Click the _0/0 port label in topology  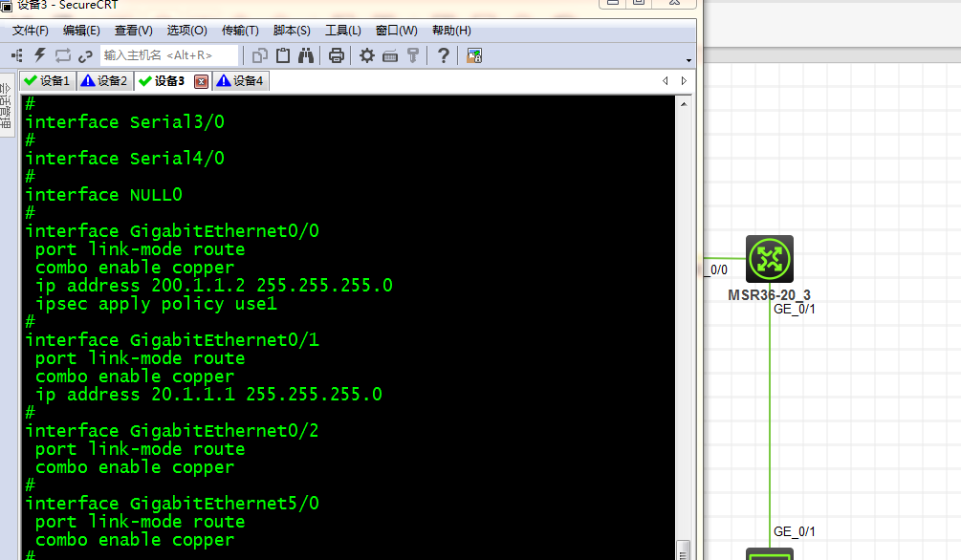(x=718, y=270)
